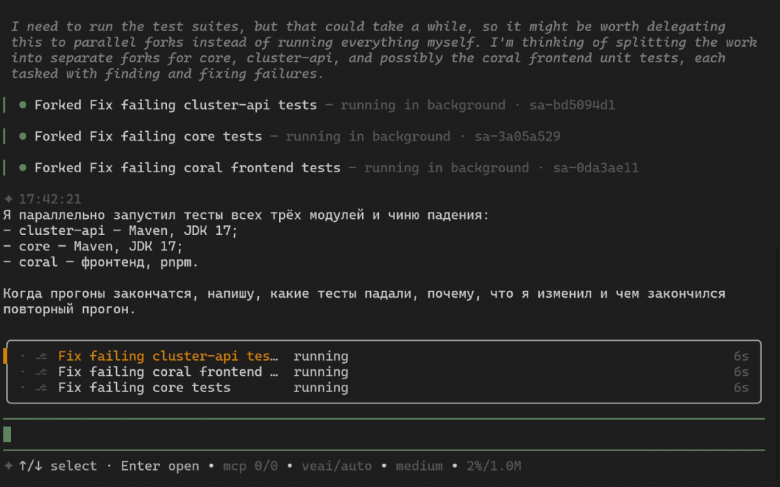Image resolution: width=780 pixels, height=487 pixels.
Task: Click the fork icon beside the core tests task
Action: [41, 388]
